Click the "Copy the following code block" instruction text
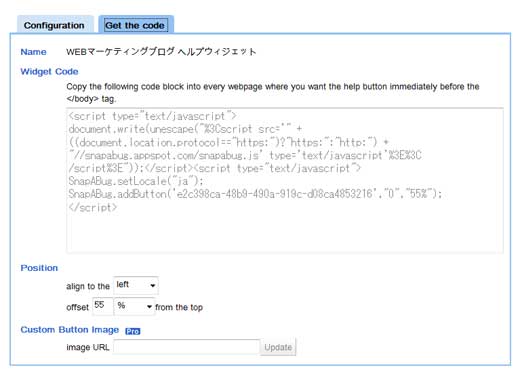This screenshot has height=378, width=522. click(273, 93)
